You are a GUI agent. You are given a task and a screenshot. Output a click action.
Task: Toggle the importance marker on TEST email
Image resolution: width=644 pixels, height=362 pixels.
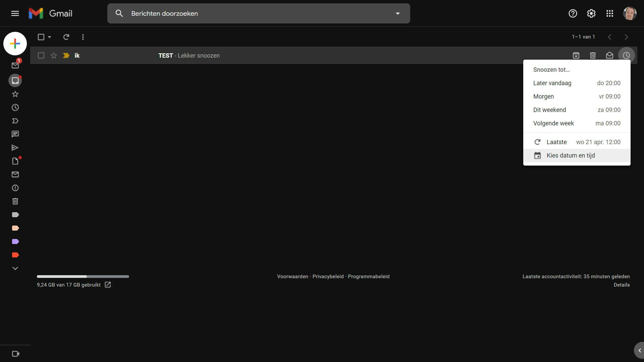(x=66, y=56)
